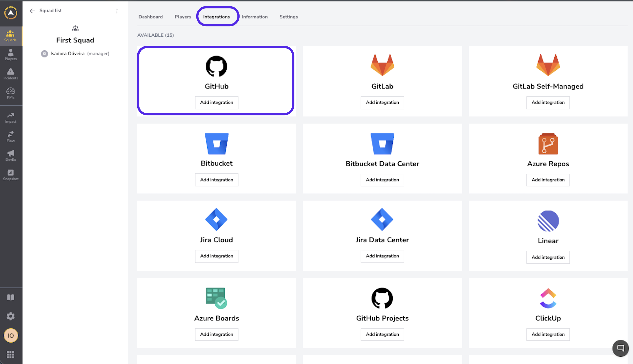Image resolution: width=633 pixels, height=364 pixels.
Task: Click the ClickUp logo
Action: (x=548, y=298)
